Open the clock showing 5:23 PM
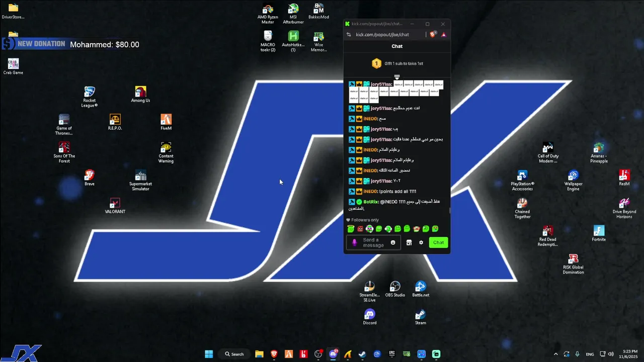This screenshot has height=362, width=644. point(629,354)
